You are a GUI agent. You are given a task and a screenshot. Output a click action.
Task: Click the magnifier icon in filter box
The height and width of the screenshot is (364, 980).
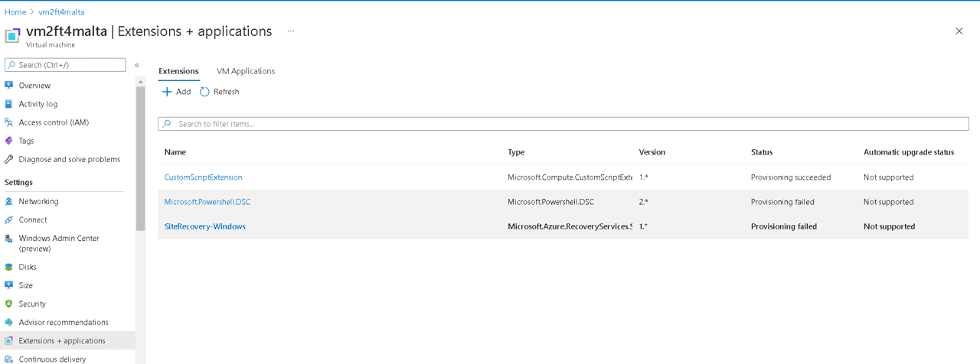tap(167, 124)
